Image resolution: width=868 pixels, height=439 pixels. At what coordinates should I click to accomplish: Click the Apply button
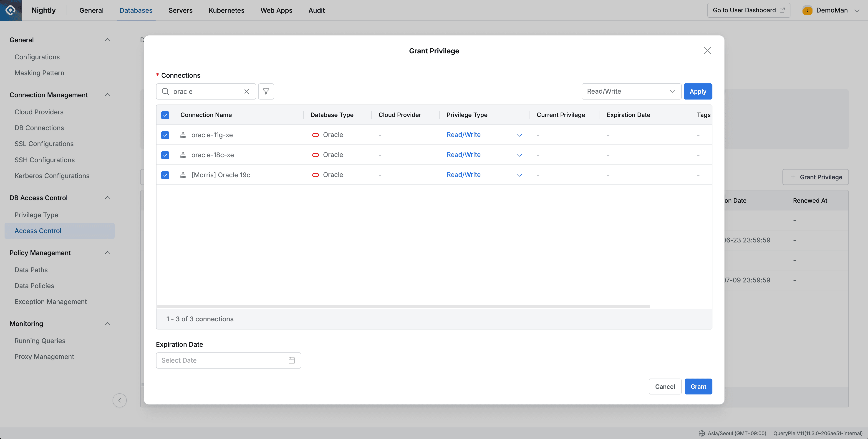click(697, 91)
